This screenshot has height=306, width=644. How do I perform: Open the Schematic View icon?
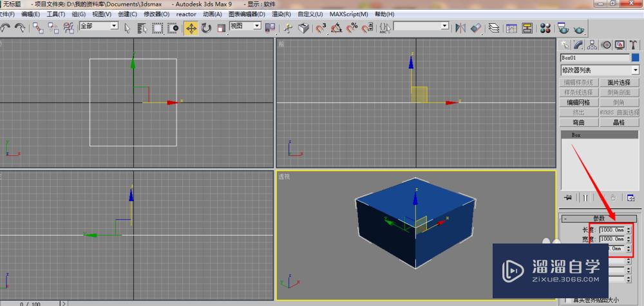coord(527,28)
